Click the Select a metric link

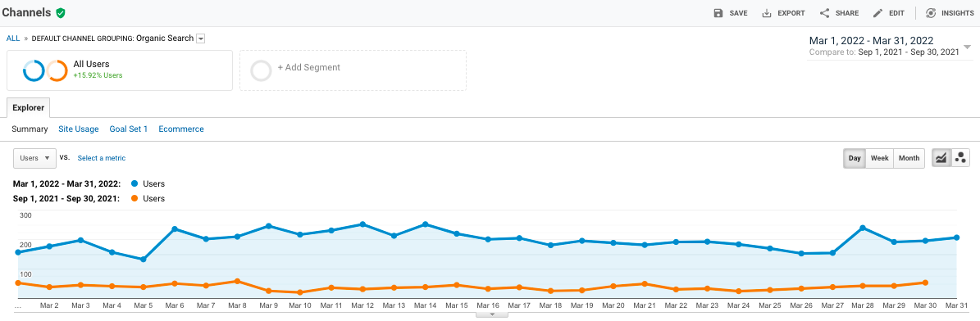pos(101,158)
